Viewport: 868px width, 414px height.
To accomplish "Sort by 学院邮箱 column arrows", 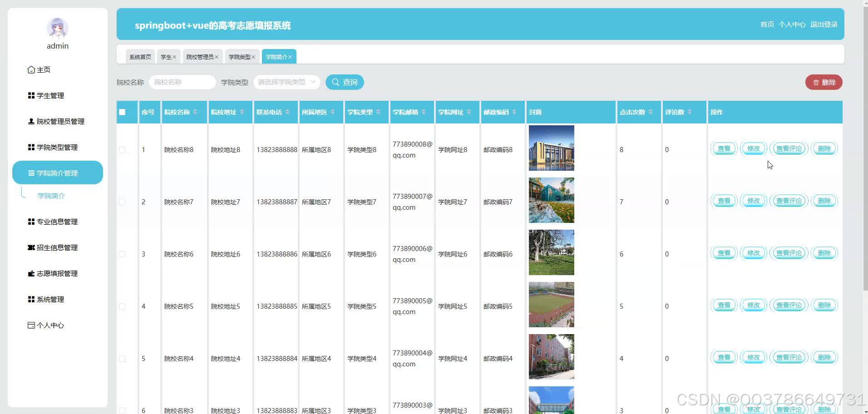I will pos(424,112).
